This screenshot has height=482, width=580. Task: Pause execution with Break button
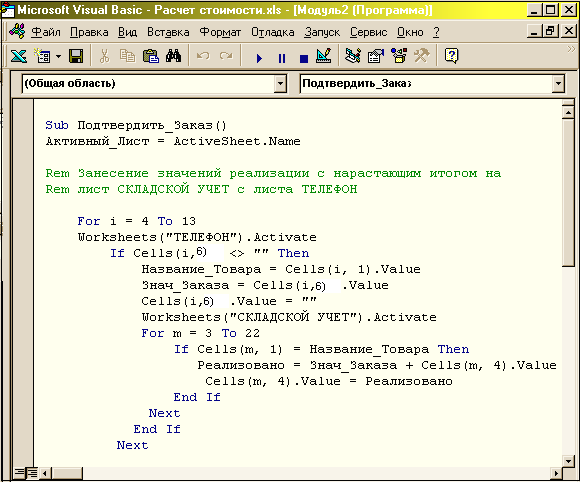tap(282, 58)
